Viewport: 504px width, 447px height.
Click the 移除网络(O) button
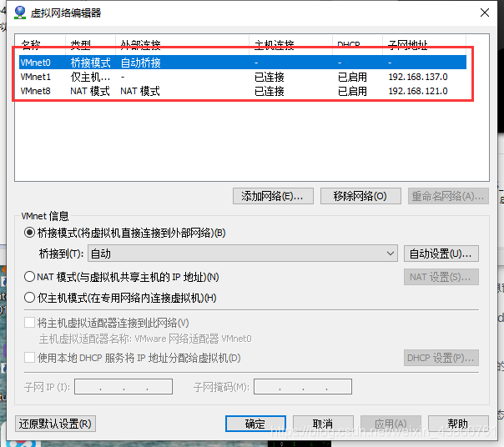360,196
